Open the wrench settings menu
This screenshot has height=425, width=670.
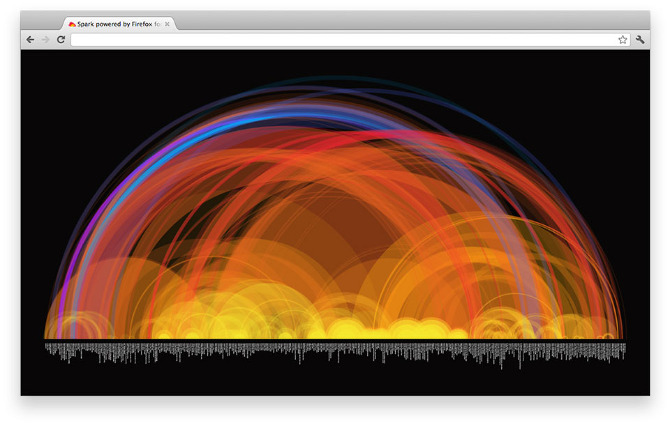pos(640,40)
